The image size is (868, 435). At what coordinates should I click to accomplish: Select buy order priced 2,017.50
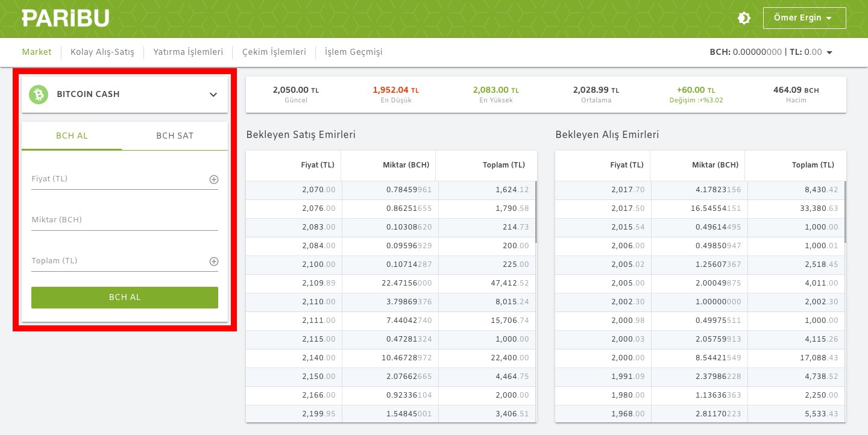(x=700, y=209)
